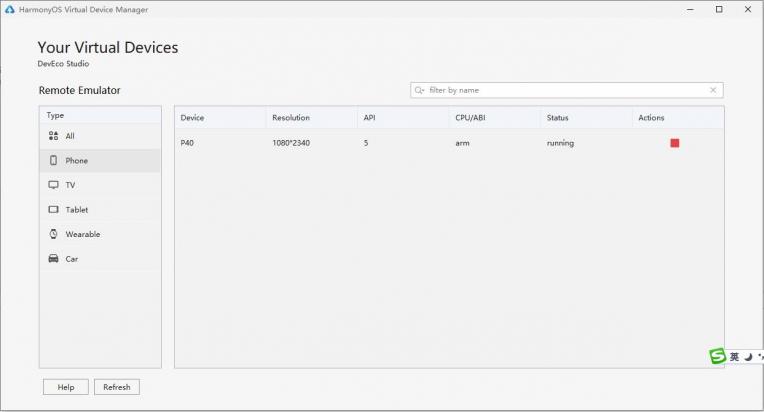Viewport: 764px width, 412px height.
Task: Select the All device type
Action: pos(100,136)
